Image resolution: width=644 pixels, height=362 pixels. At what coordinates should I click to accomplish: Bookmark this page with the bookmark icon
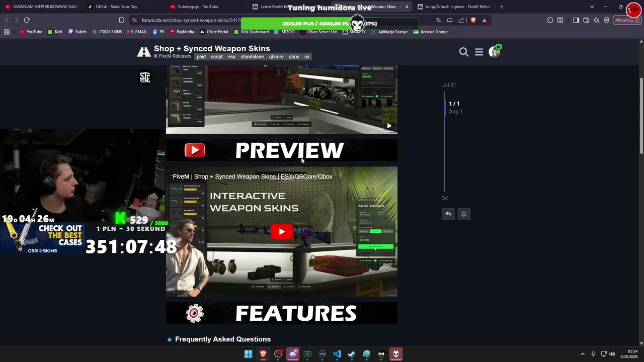click(121, 20)
